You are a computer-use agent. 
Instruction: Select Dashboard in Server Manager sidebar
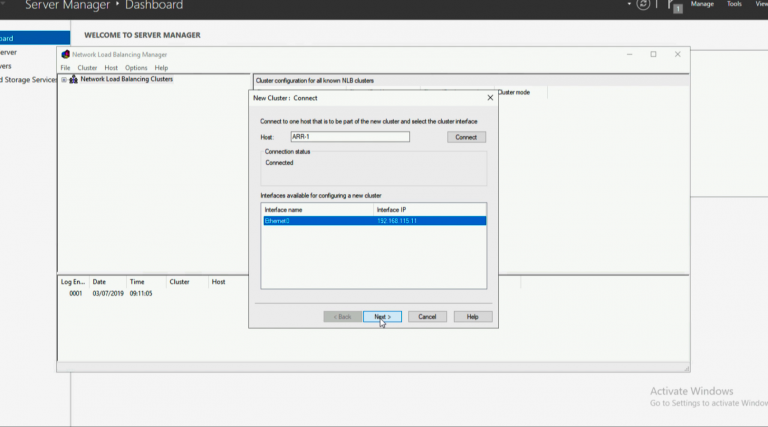tap(34, 38)
